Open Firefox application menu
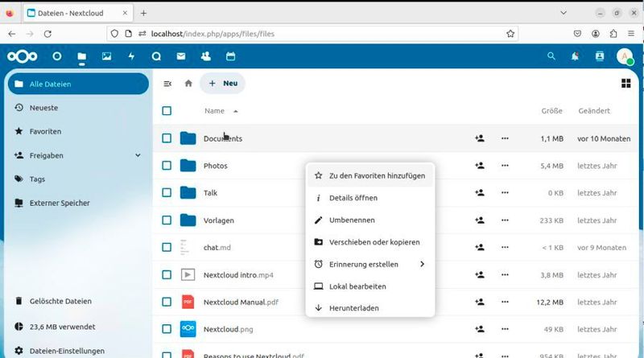Image resolution: width=644 pixels, height=358 pixels. pyautogui.click(x=631, y=34)
